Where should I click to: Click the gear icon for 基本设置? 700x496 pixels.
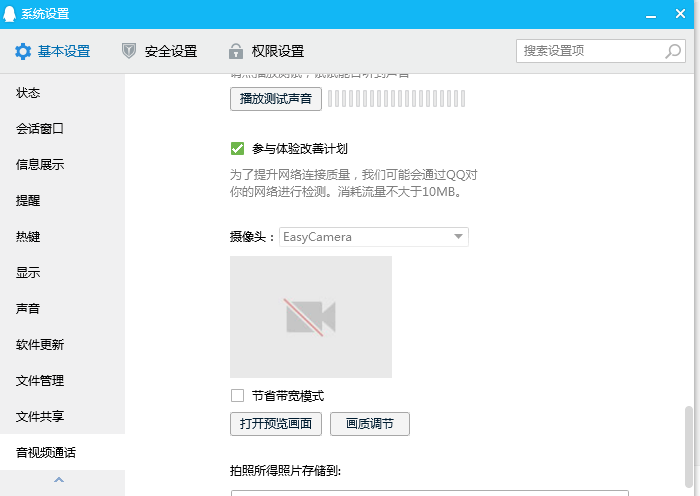click(x=23, y=51)
